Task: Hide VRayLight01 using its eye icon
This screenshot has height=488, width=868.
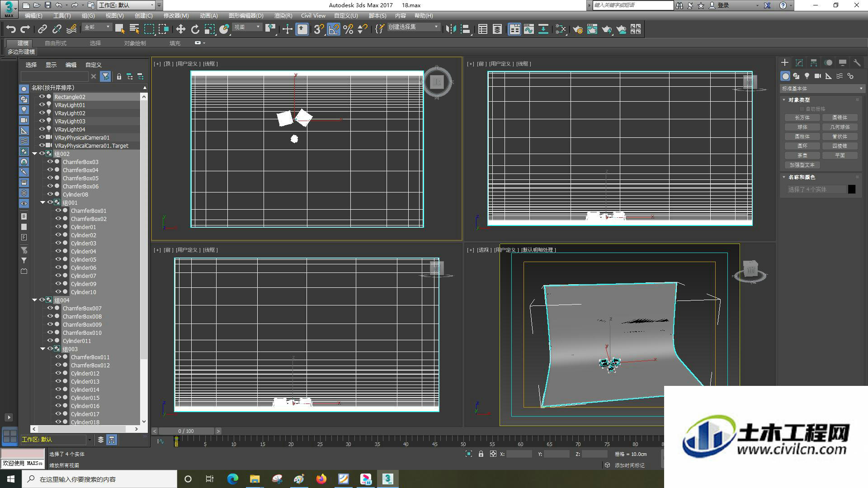Action: pos(42,105)
